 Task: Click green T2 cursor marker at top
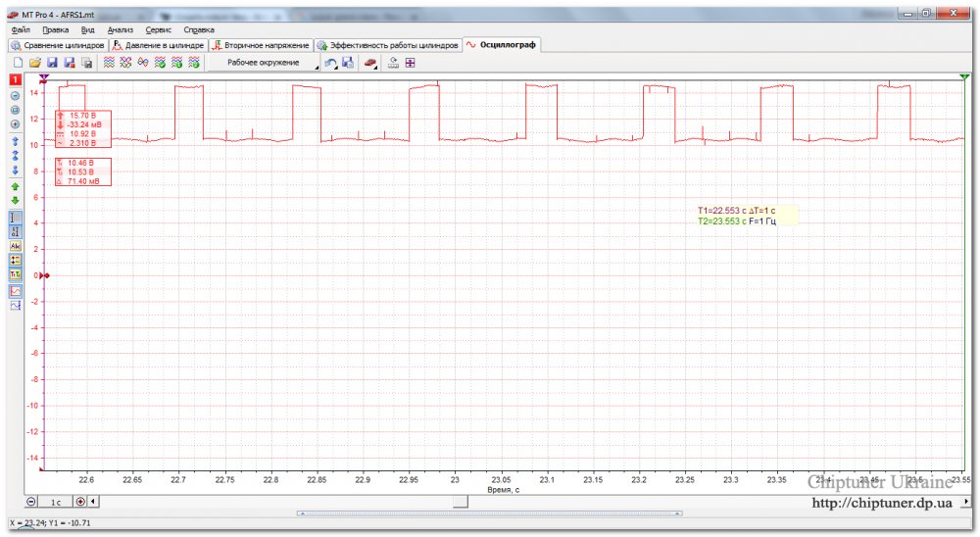[x=963, y=76]
